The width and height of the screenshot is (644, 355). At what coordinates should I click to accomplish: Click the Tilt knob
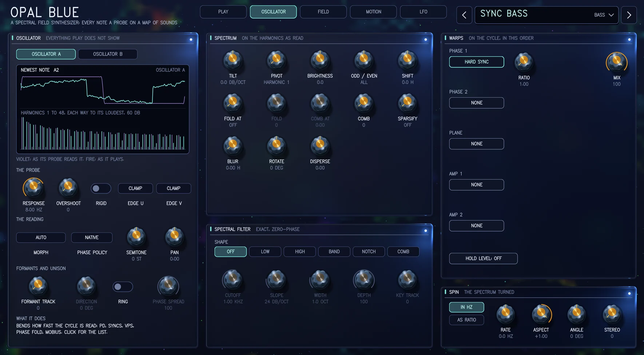[x=233, y=60]
